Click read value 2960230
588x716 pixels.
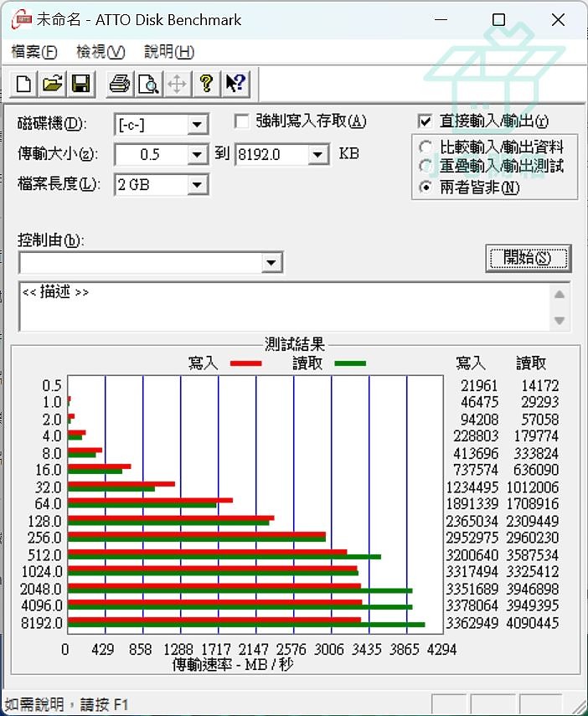532,538
